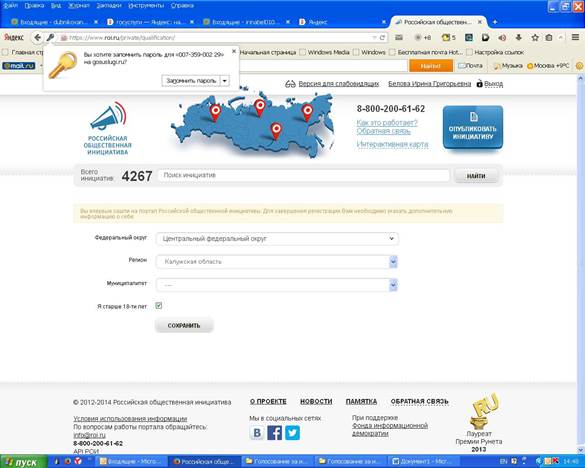
Task: Open the Федеральный округ dropdown
Action: (x=277, y=239)
